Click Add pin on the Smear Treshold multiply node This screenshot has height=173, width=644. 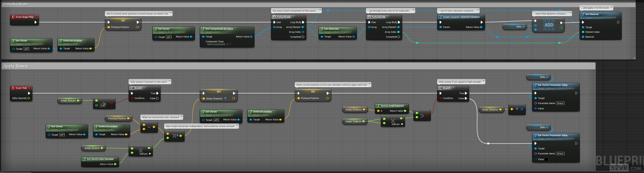(402, 124)
